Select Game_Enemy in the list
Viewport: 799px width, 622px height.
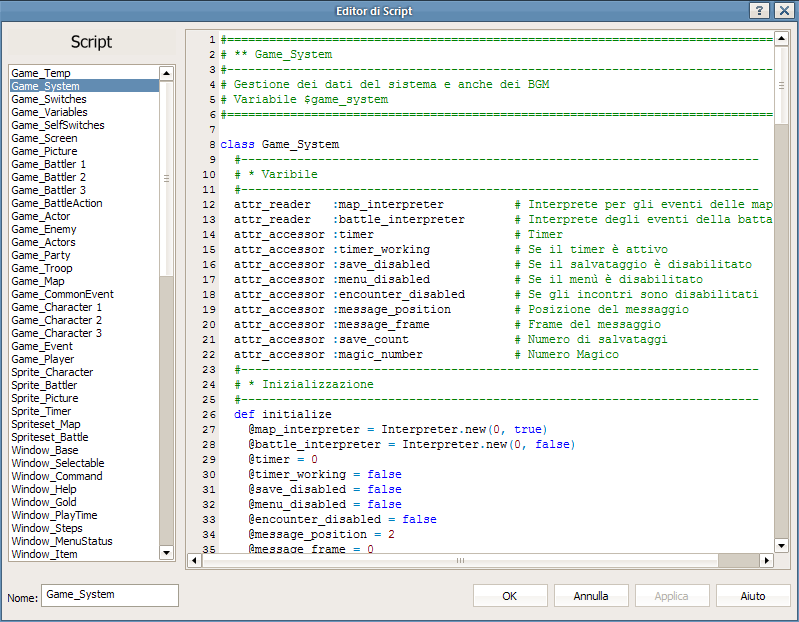pos(85,229)
